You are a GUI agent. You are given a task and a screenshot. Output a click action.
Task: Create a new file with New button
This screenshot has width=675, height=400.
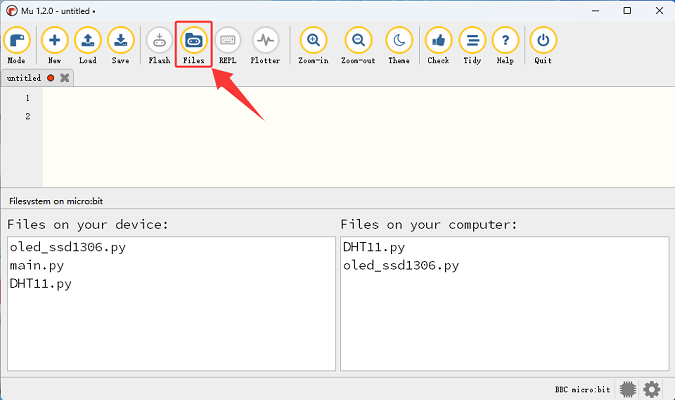[x=55, y=45]
